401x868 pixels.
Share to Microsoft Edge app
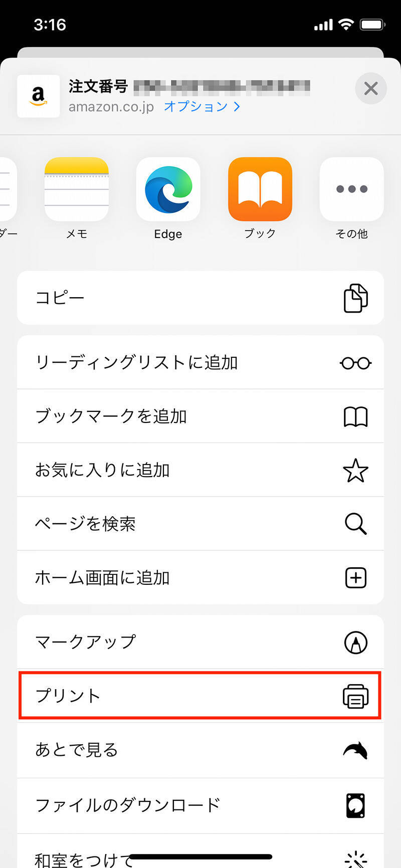168,189
